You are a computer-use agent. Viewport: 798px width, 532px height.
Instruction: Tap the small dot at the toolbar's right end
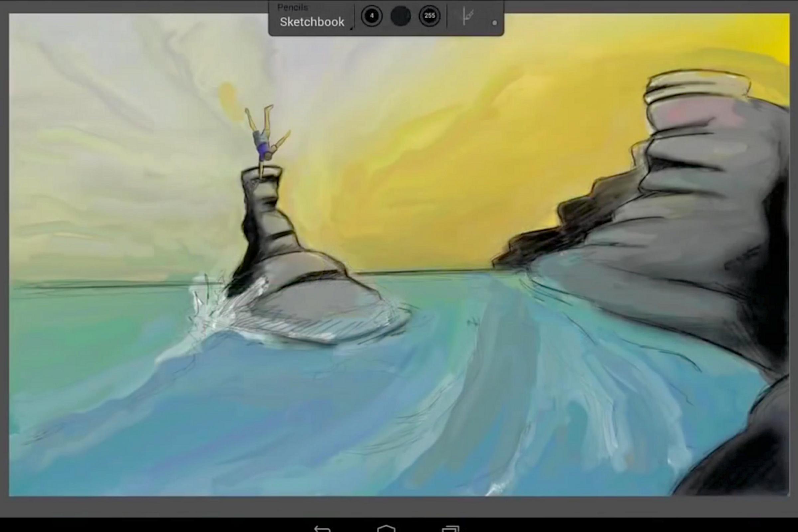click(494, 23)
